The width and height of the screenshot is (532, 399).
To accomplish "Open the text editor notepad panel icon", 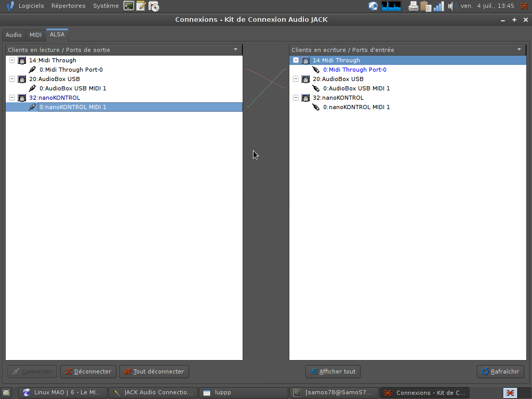I will pyautogui.click(x=141, y=6).
